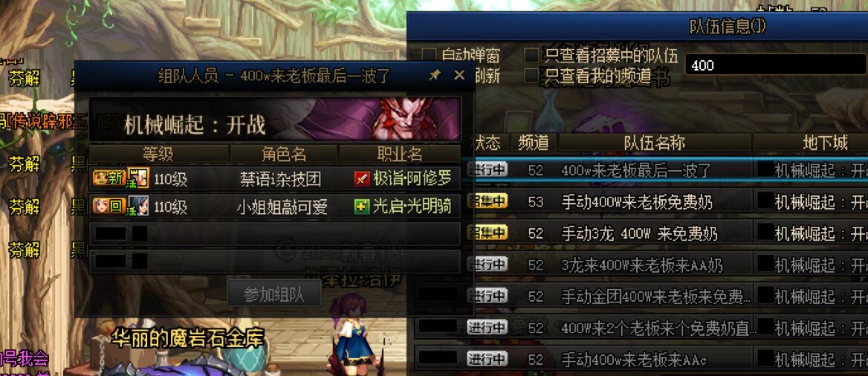Click the 回 badge icon on second member
This screenshot has width=868, height=376.
[x=108, y=207]
